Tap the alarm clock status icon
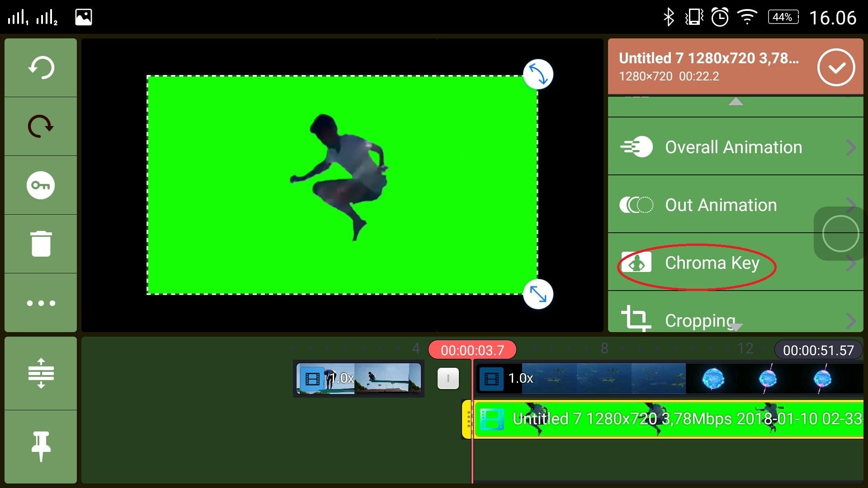The width and height of the screenshot is (868, 488). pos(720,17)
